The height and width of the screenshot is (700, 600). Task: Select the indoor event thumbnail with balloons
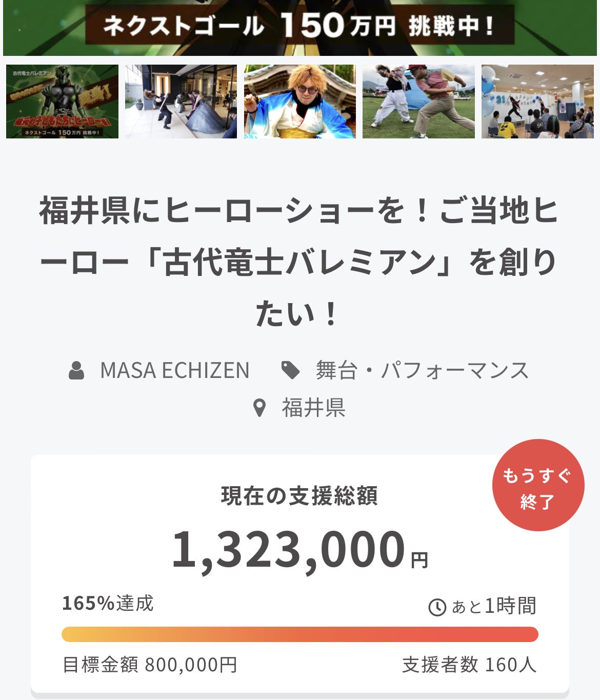537,102
